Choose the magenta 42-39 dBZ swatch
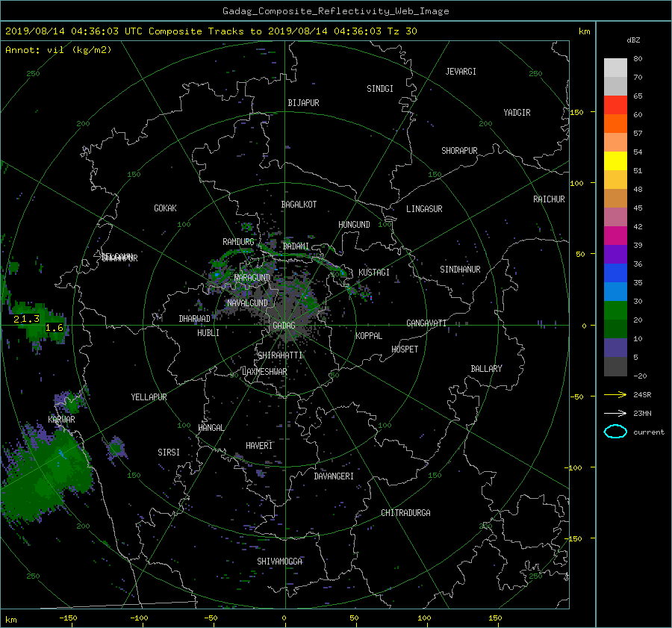The image size is (672, 628). tap(615, 236)
